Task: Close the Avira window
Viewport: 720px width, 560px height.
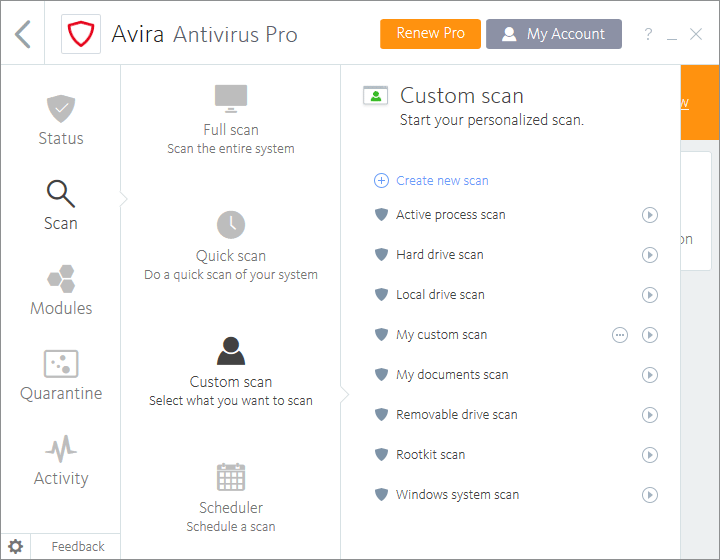Action: tap(696, 34)
